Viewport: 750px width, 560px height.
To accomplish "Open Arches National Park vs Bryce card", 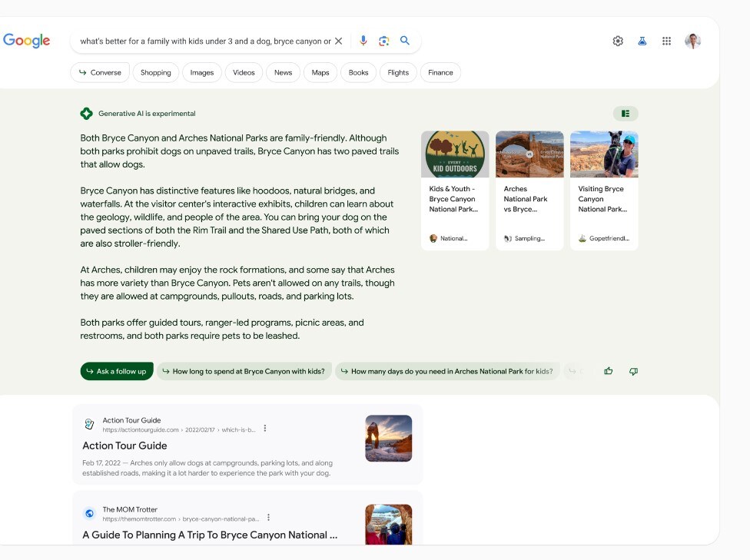I will [x=529, y=191].
